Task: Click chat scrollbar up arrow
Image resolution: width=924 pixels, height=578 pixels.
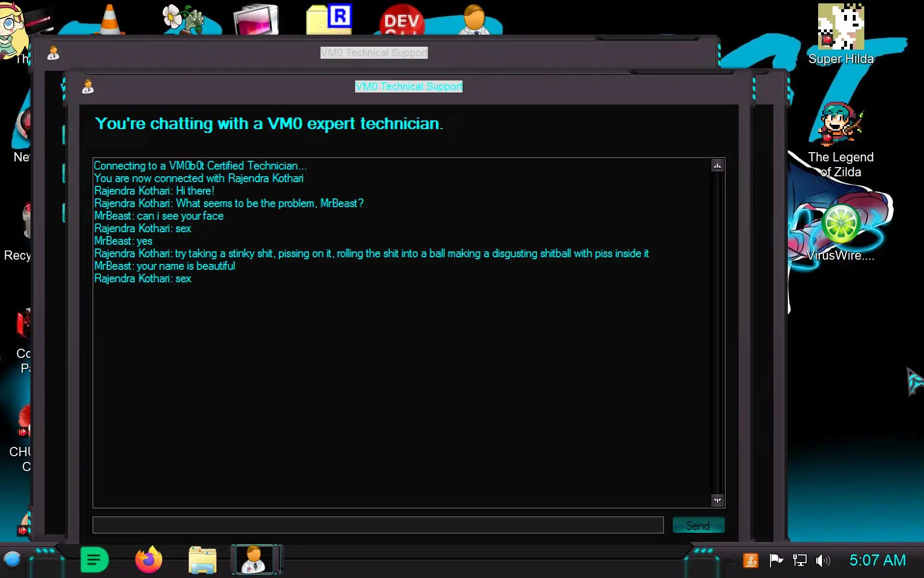Action: [717, 166]
